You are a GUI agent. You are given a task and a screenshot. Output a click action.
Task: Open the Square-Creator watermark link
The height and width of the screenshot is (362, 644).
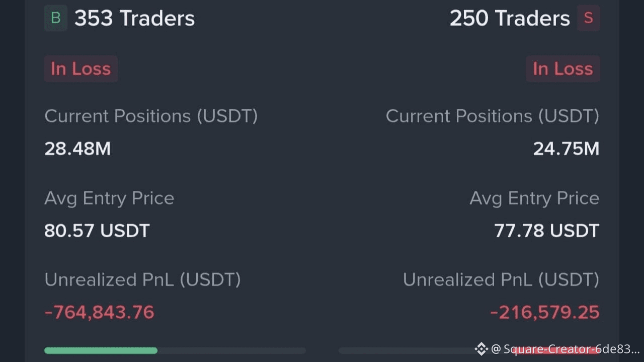565,349
